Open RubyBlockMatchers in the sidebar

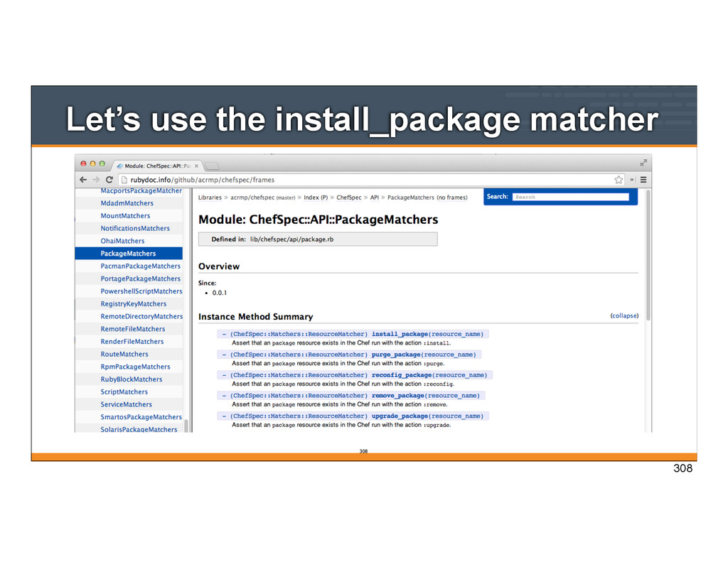pyautogui.click(x=132, y=379)
